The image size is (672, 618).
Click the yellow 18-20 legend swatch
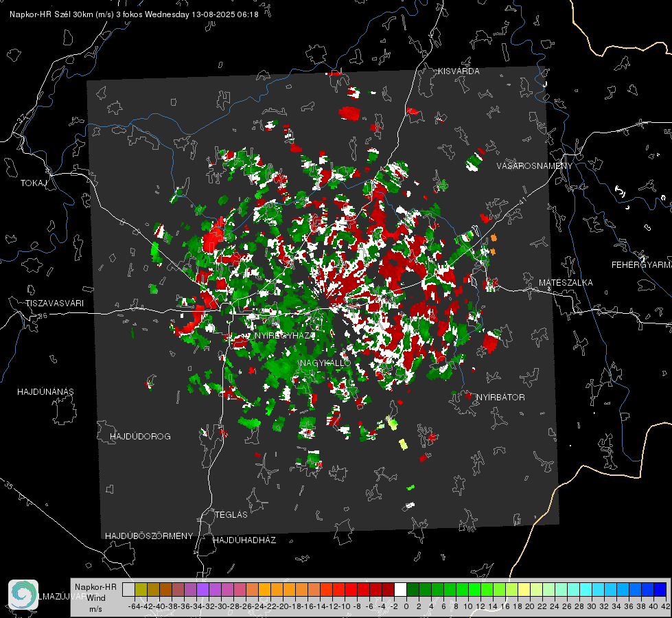524,589
